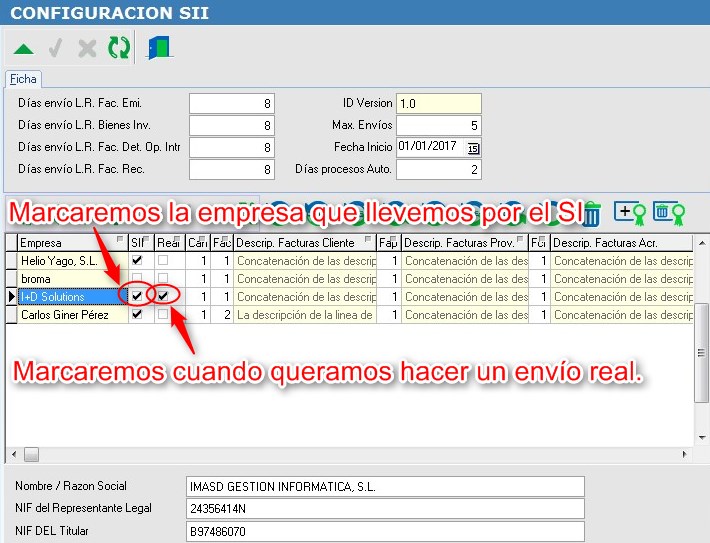Click the delete certificate icon at far right

[667, 212]
